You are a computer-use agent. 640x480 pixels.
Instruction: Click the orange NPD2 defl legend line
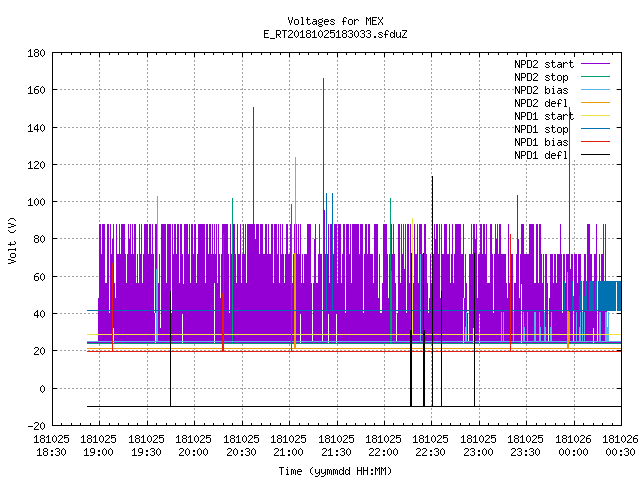point(595,103)
